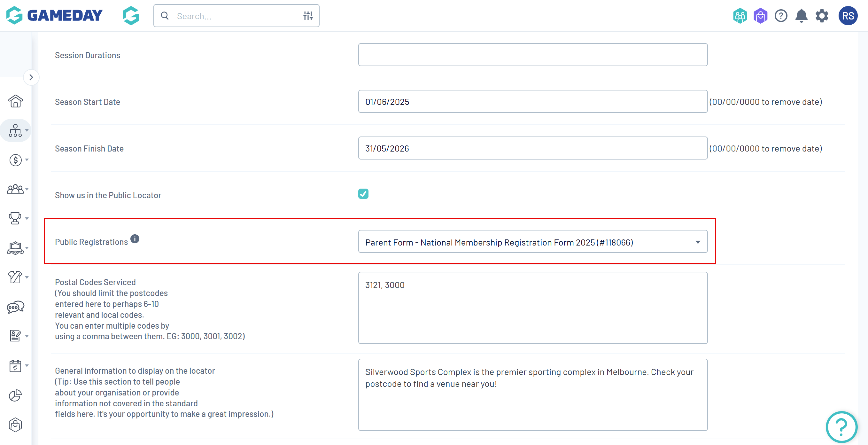Open the members group sidebar icon
Screen dimensions: 868x445
point(15,189)
